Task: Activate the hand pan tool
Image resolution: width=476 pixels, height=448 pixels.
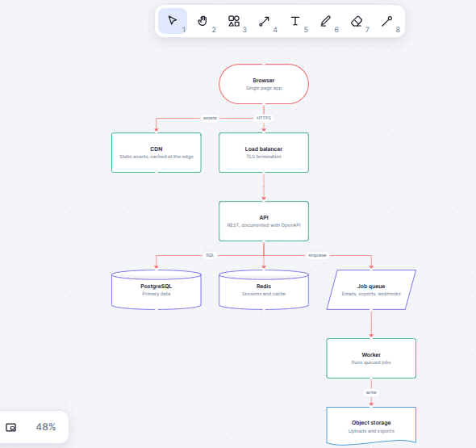Action: tap(203, 21)
